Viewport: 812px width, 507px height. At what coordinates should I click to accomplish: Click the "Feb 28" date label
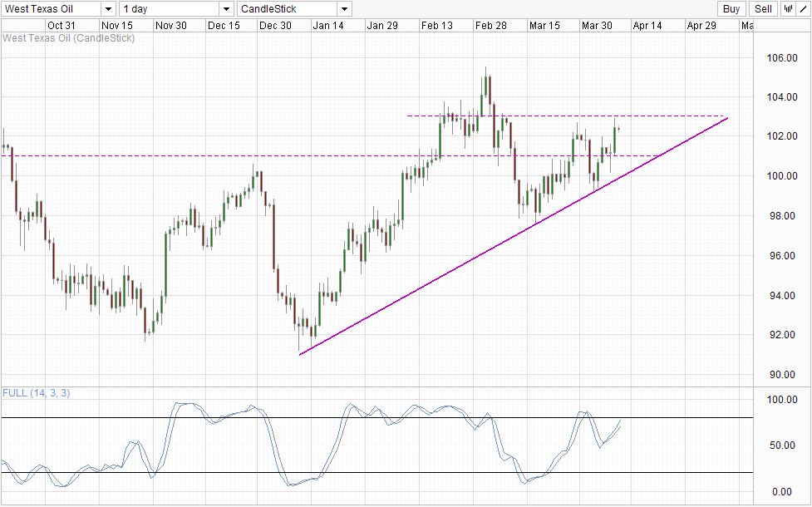pos(490,26)
